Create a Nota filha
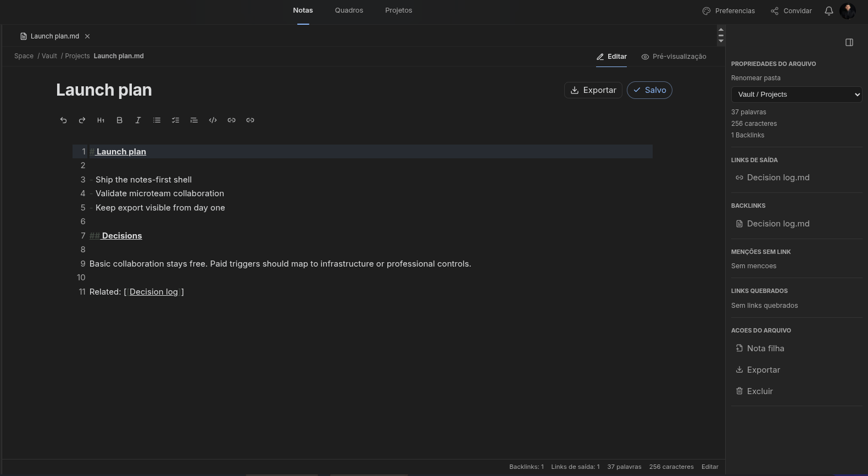 coord(765,348)
